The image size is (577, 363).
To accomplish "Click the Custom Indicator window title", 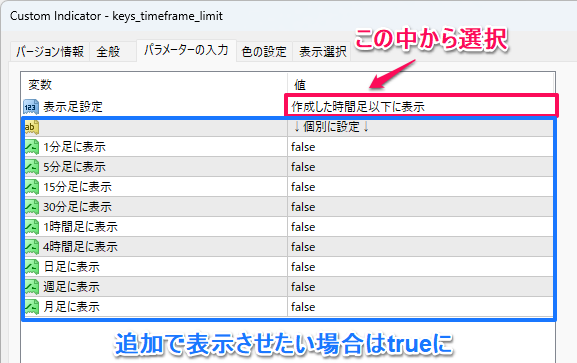I will 116,16.
